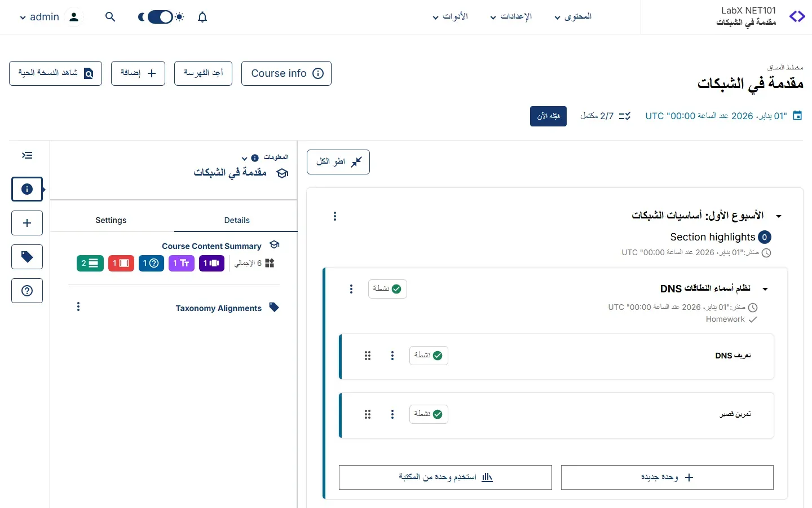Open options menu for الأسبوع الأول section
This screenshot has width=812, height=508.
(335, 216)
